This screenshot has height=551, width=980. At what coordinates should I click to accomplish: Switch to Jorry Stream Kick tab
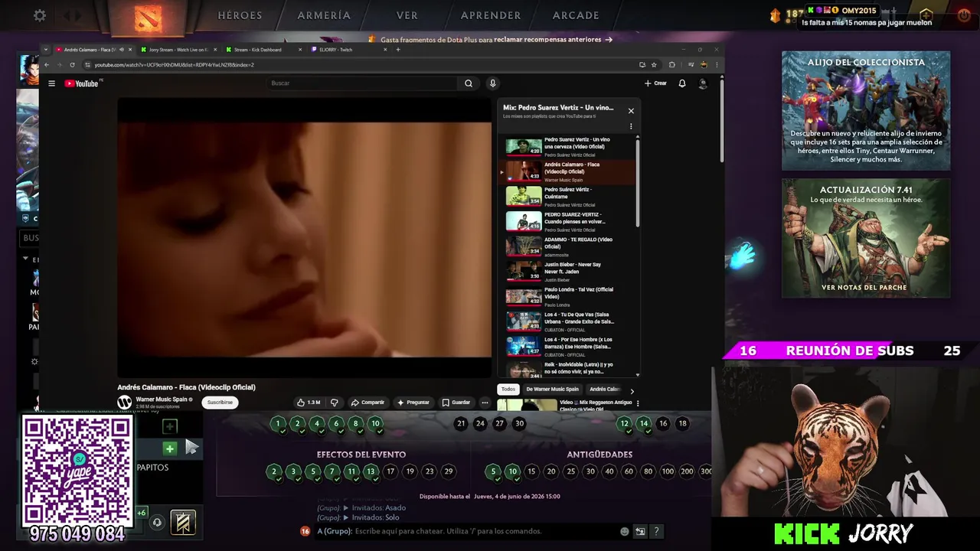[x=179, y=50]
